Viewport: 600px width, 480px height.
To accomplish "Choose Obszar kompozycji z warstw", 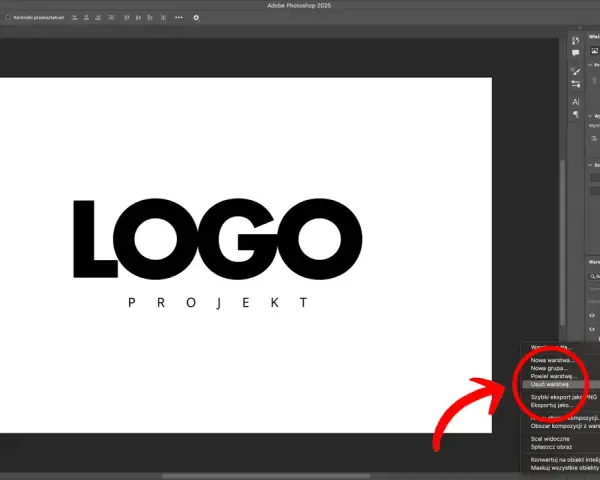I will tap(565, 426).
